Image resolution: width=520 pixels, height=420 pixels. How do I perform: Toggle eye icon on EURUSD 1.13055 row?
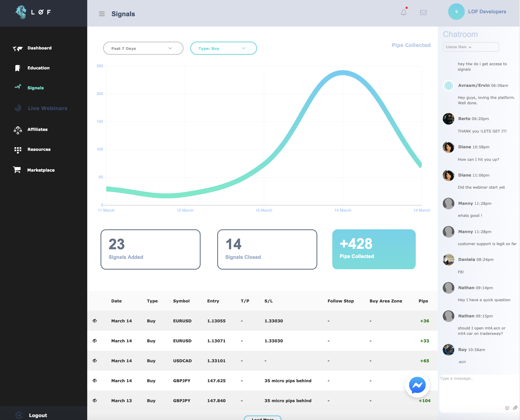pyautogui.click(x=95, y=321)
